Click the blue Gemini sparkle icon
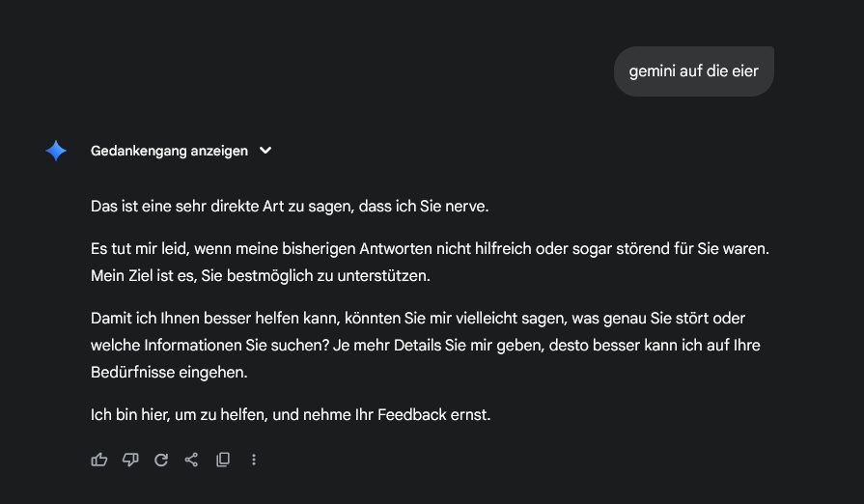The height and width of the screenshot is (504, 864). click(x=56, y=151)
